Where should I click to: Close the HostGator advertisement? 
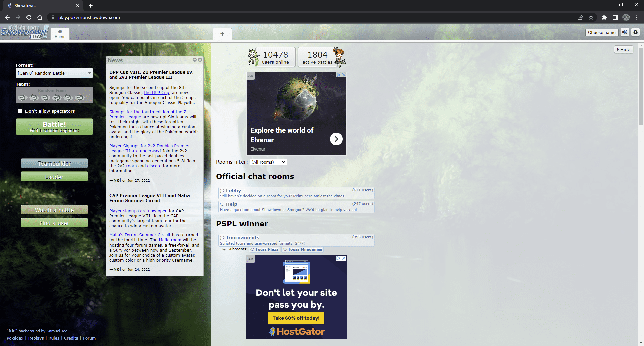point(344,258)
